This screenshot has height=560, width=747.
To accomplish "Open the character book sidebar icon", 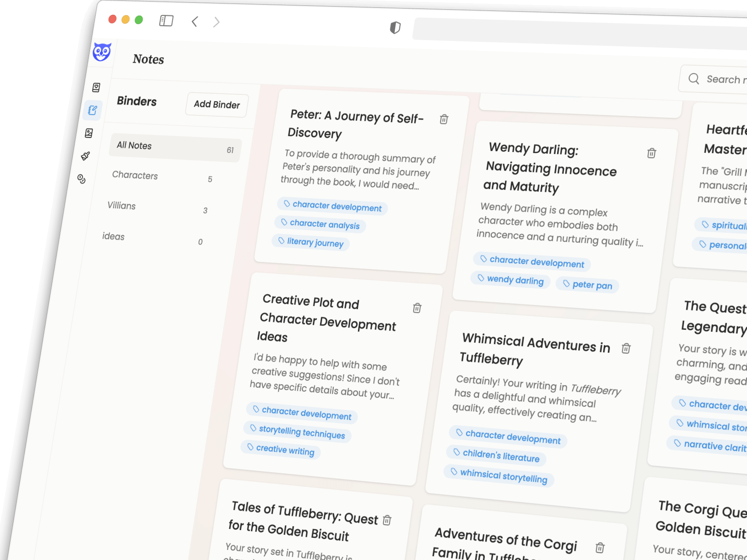I will tap(89, 133).
